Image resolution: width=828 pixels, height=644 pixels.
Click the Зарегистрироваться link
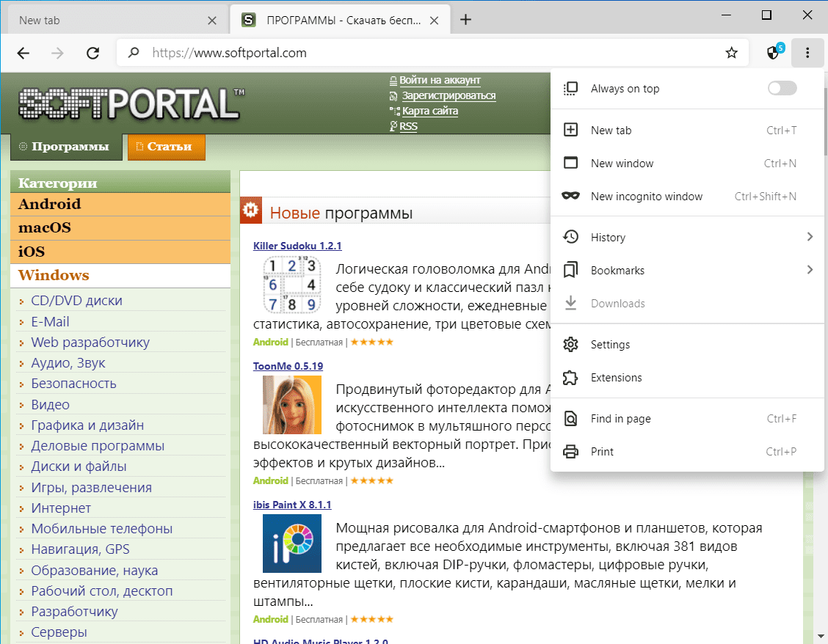coord(448,95)
